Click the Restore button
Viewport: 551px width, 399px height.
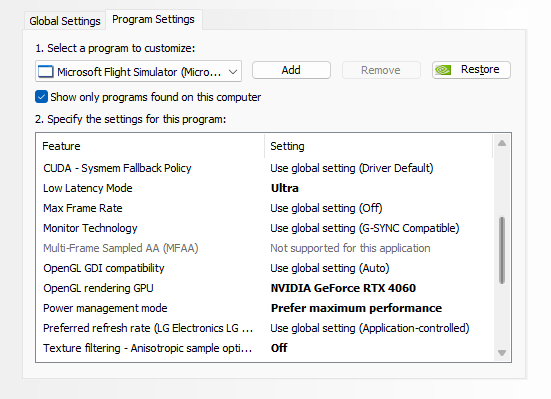[471, 70]
